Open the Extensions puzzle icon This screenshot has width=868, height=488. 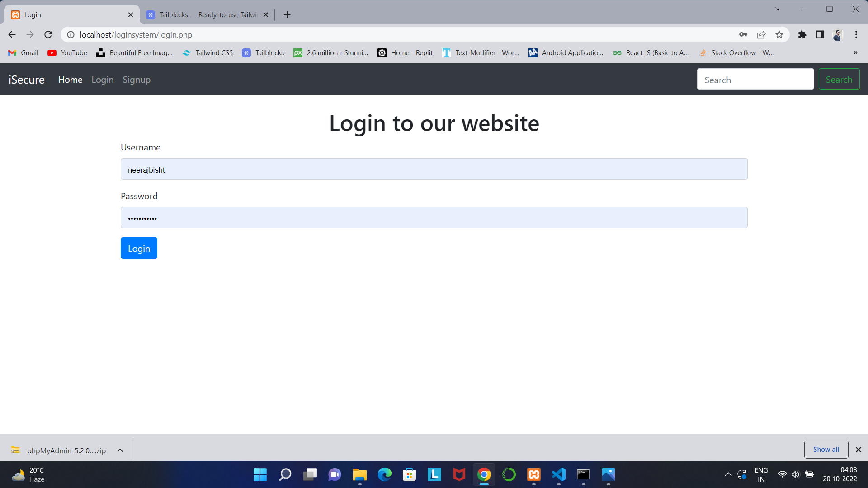tap(802, 34)
